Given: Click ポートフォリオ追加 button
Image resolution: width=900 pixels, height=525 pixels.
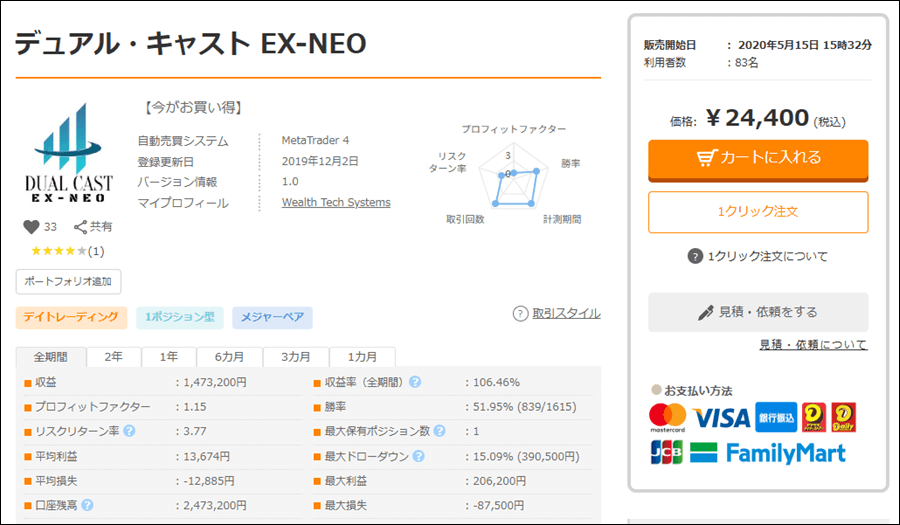Looking at the screenshot, I should click(69, 281).
